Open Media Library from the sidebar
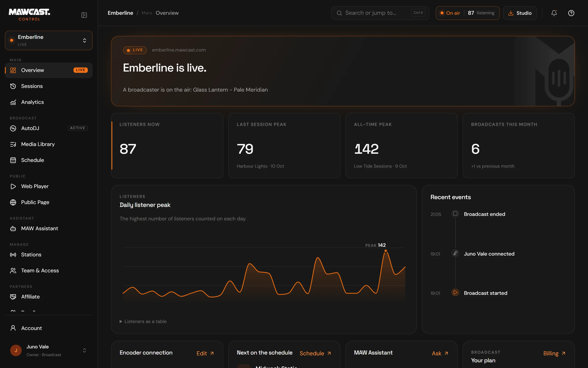This screenshot has height=368, width=588. (x=49, y=144)
